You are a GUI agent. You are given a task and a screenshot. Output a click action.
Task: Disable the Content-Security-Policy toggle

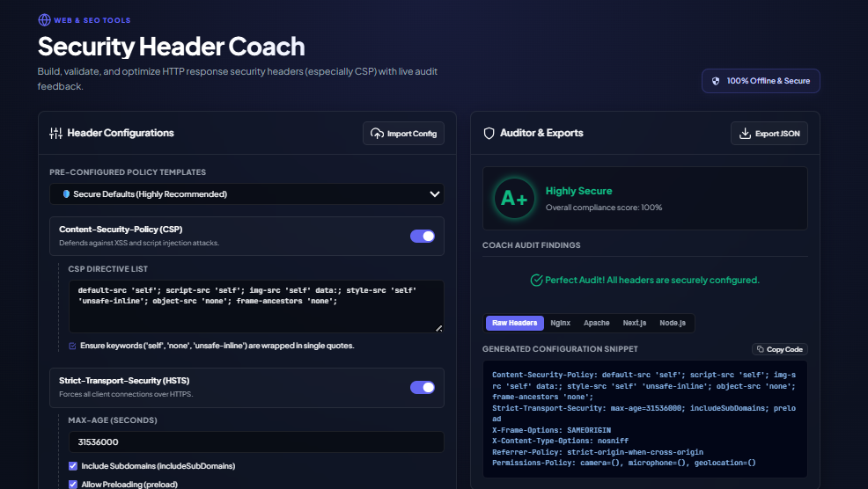tap(423, 237)
